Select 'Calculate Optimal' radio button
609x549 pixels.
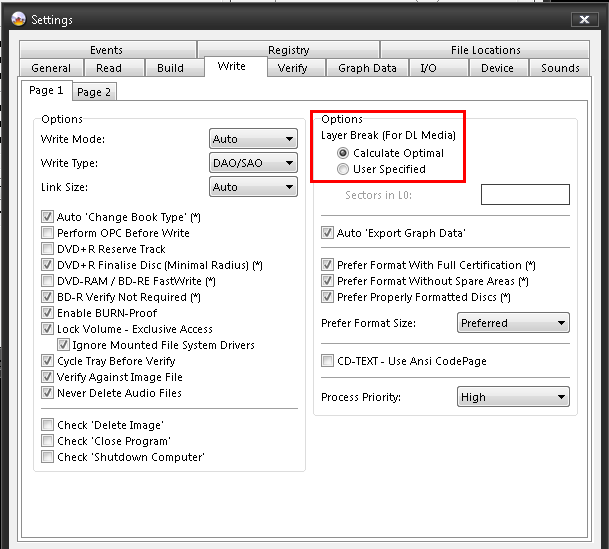[345, 153]
